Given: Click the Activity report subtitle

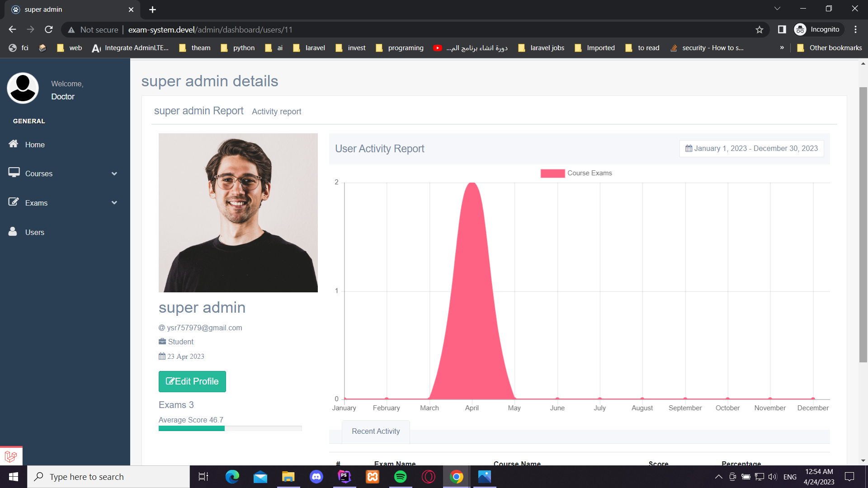Looking at the screenshot, I should pos(276,112).
